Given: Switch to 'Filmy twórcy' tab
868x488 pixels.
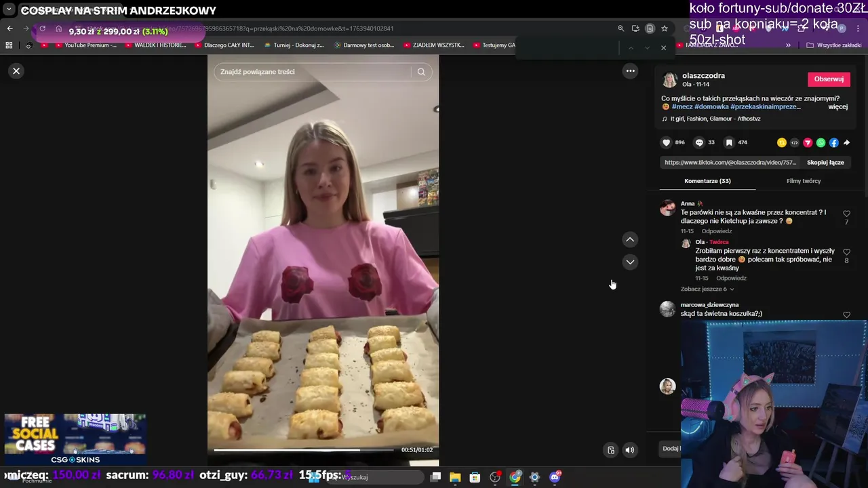Looking at the screenshot, I should coord(804,181).
